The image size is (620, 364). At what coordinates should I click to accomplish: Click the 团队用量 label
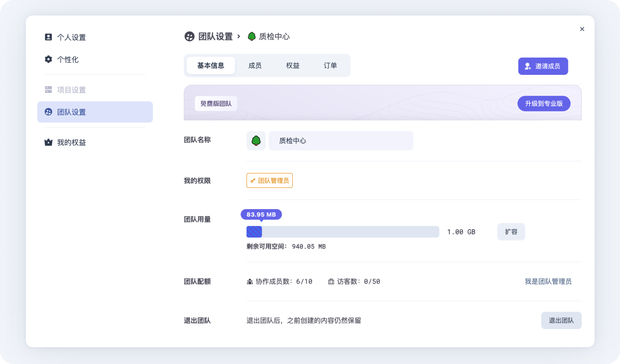tap(197, 219)
